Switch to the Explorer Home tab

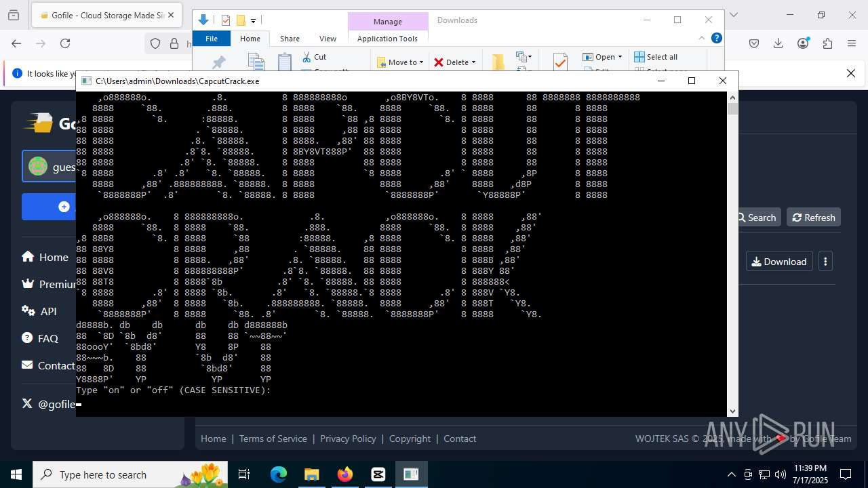click(250, 39)
